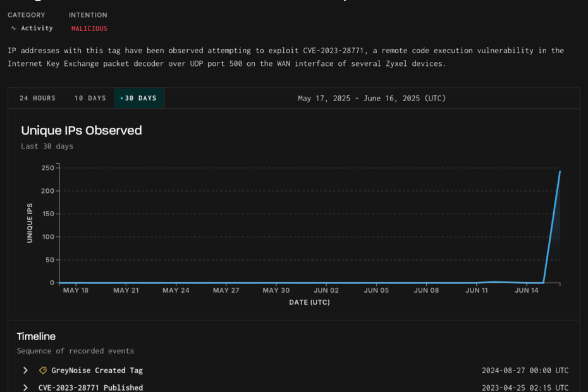Image resolution: width=588 pixels, height=392 pixels.
Task: Switch to the 24 Hours time range
Action: point(37,99)
